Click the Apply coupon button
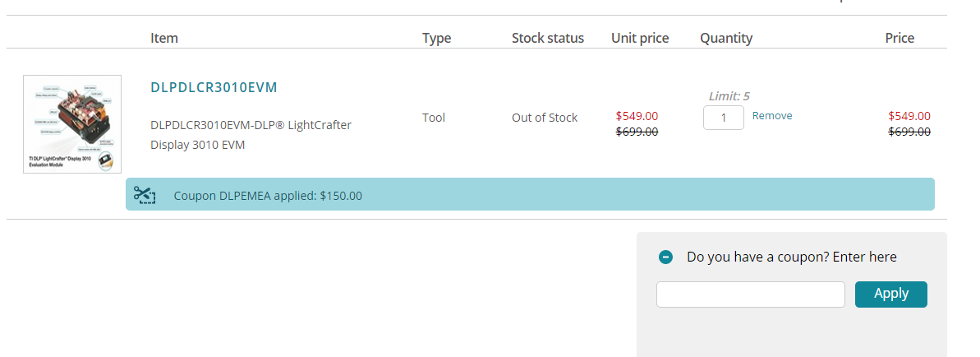The width and height of the screenshot is (980, 357). [890, 294]
